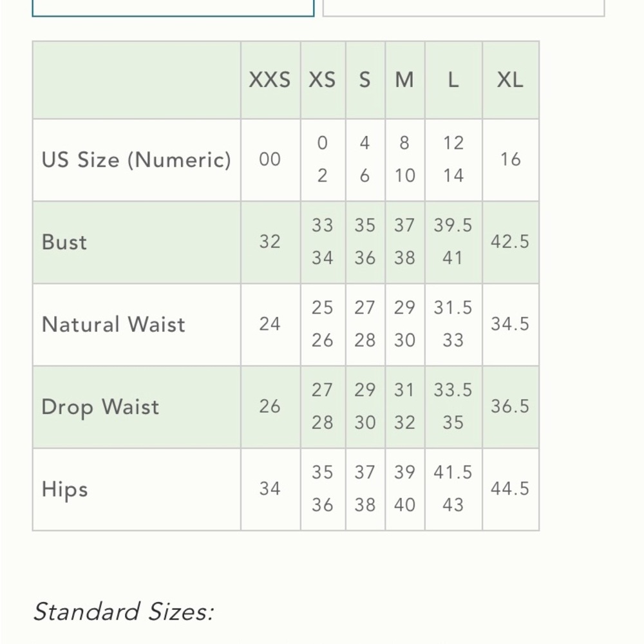Screen dimensions: 644x644
Task: Click the L natural waist value 31.5
Action: pyautogui.click(x=453, y=308)
